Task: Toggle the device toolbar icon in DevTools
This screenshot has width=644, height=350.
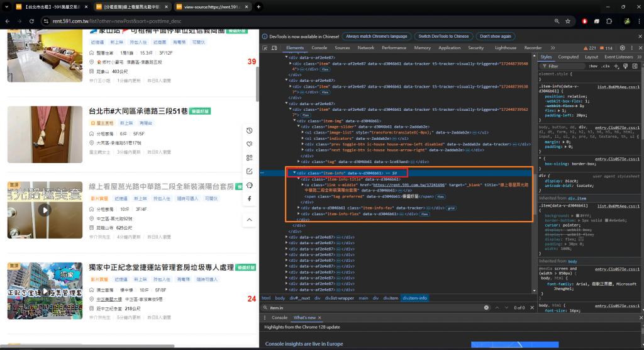Action: 274,48
